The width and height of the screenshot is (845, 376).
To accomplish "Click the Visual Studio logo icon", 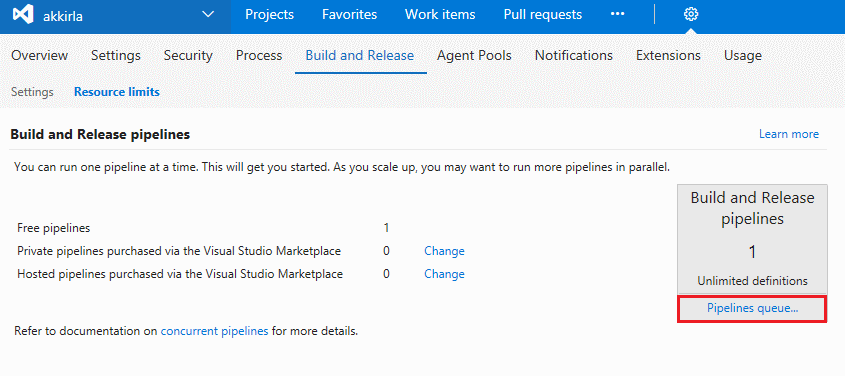I will pos(24,15).
